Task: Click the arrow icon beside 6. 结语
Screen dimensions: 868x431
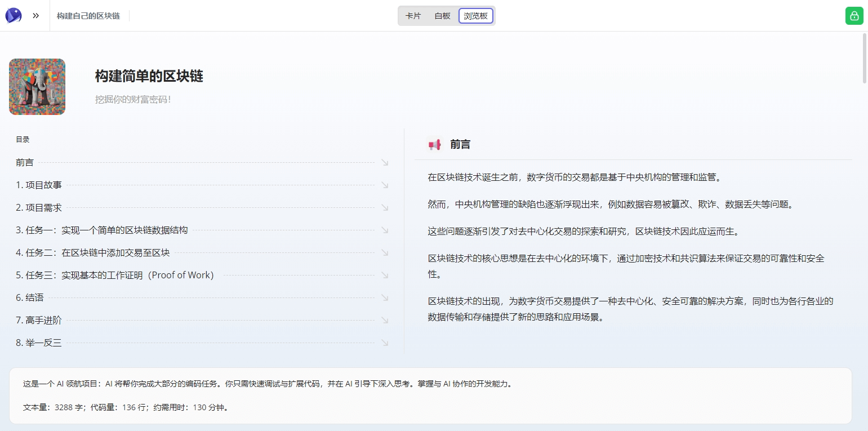Action: coord(385,297)
